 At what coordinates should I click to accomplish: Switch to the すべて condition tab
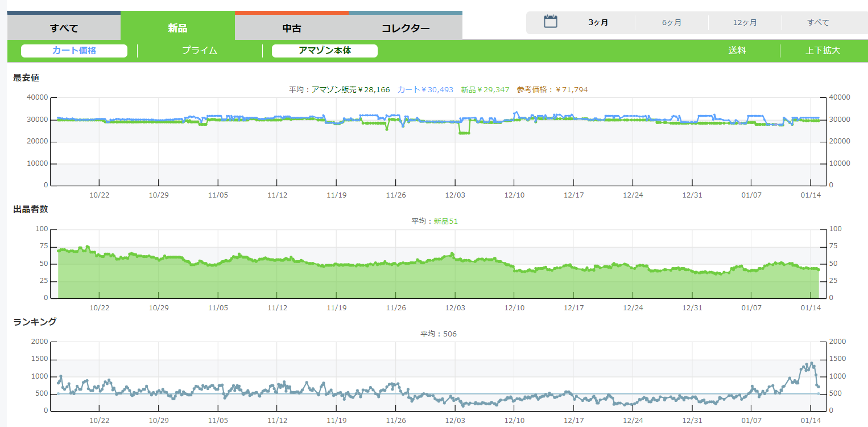64,28
